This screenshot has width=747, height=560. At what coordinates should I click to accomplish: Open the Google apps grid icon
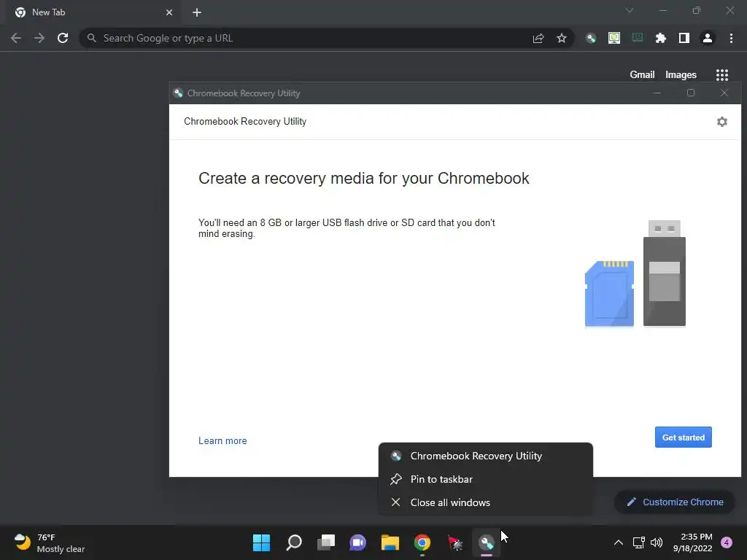[x=721, y=75]
